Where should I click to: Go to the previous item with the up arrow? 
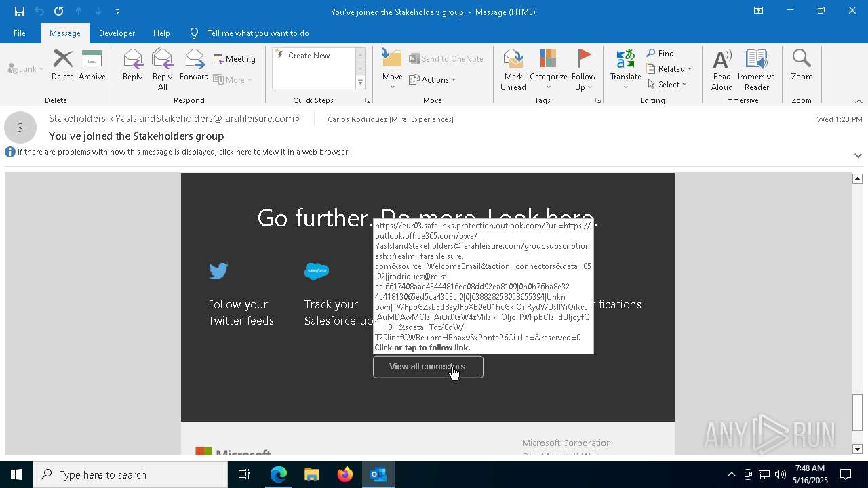coord(79,11)
